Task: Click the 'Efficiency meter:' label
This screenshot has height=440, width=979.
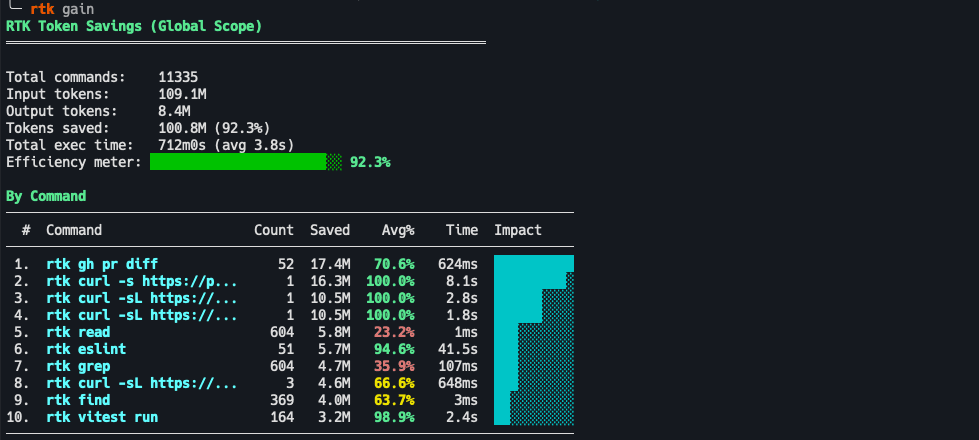Action: (x=74, y=162)
